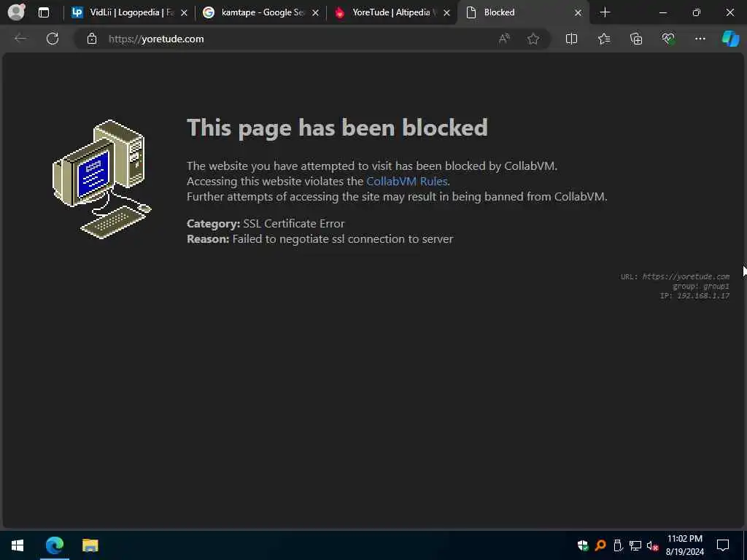Add page to favorites with star icon
This screenshot has height=560, width=747.
click(533, 39)
